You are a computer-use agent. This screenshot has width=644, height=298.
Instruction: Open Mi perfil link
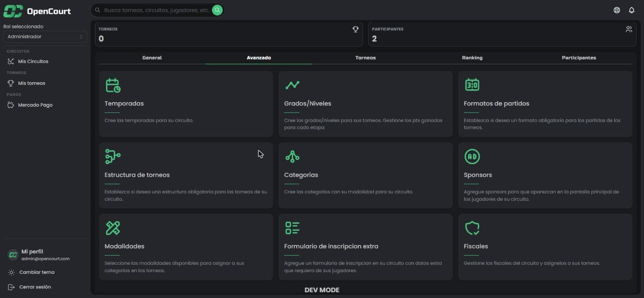(x=32, y=252)
